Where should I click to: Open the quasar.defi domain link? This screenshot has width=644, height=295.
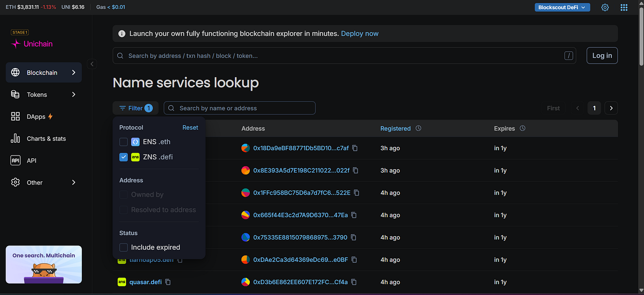point(145,282)
